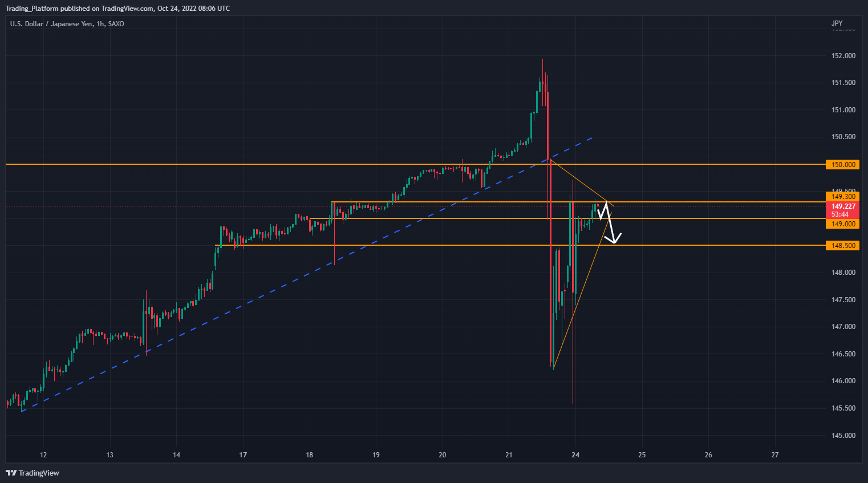Click date 13 on the time axis
This screenshot has width=868, height=483.
coord(109,455)
